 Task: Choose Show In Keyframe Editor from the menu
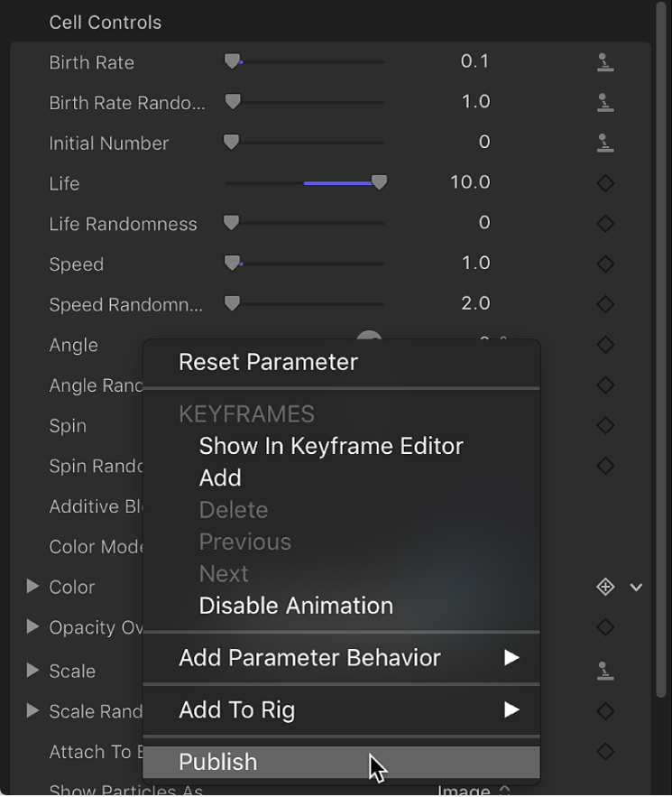pyautogui.click(x=330, y=446)
